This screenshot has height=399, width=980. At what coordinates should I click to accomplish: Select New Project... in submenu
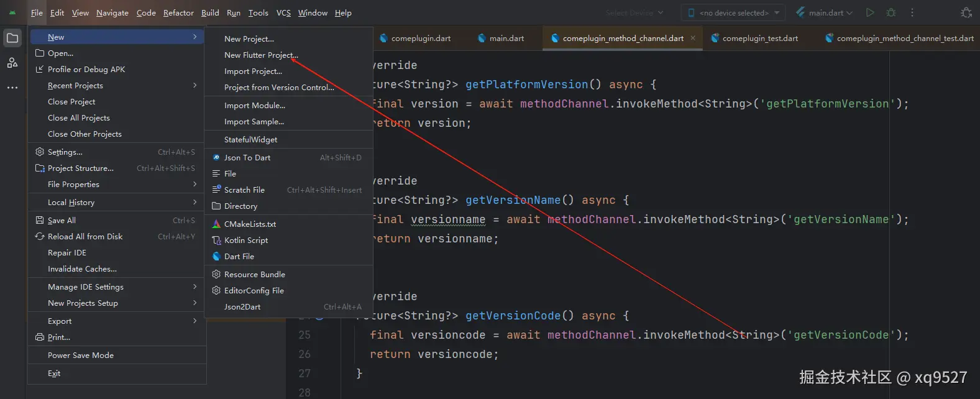click(288, 39)
